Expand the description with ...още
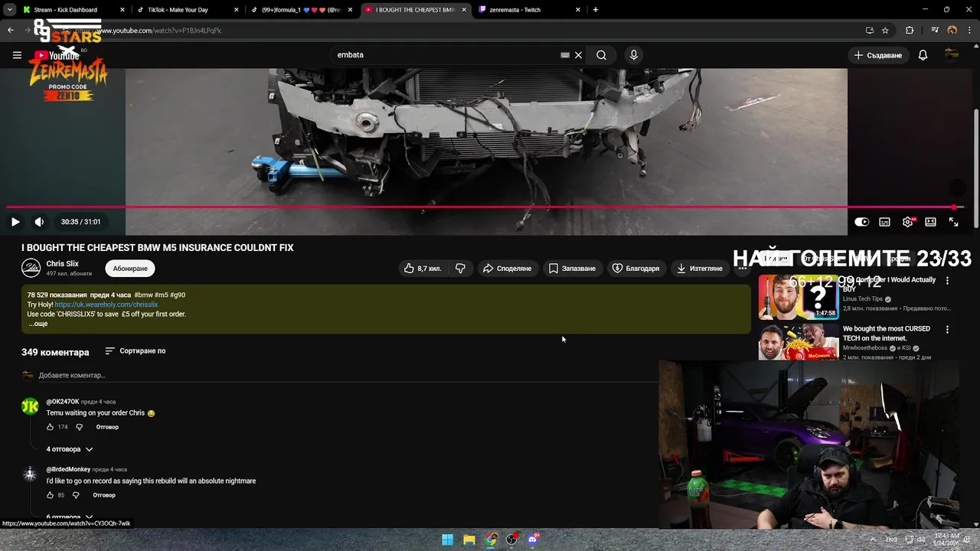The height and width of the screenshot is (551, 980). (x=38, y=324)
